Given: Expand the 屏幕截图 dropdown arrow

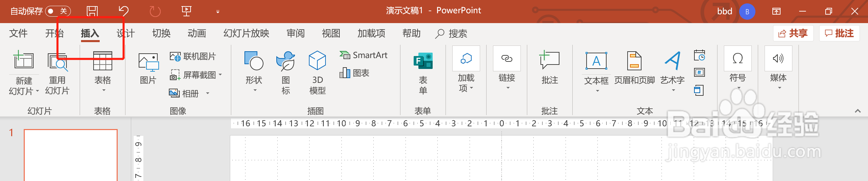Looking at the screenshot, I should coord(220,75).
